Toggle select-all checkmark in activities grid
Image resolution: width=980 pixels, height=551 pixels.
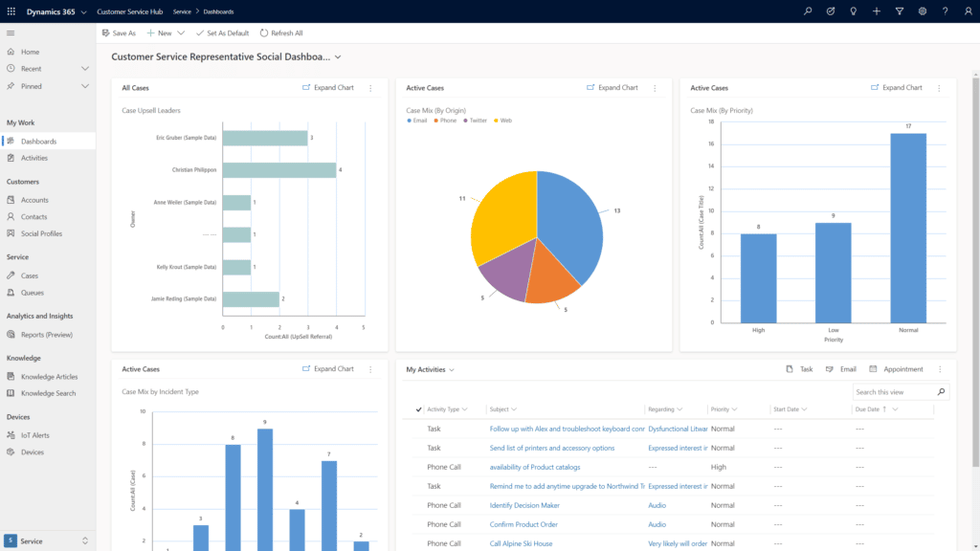(419, 409)
